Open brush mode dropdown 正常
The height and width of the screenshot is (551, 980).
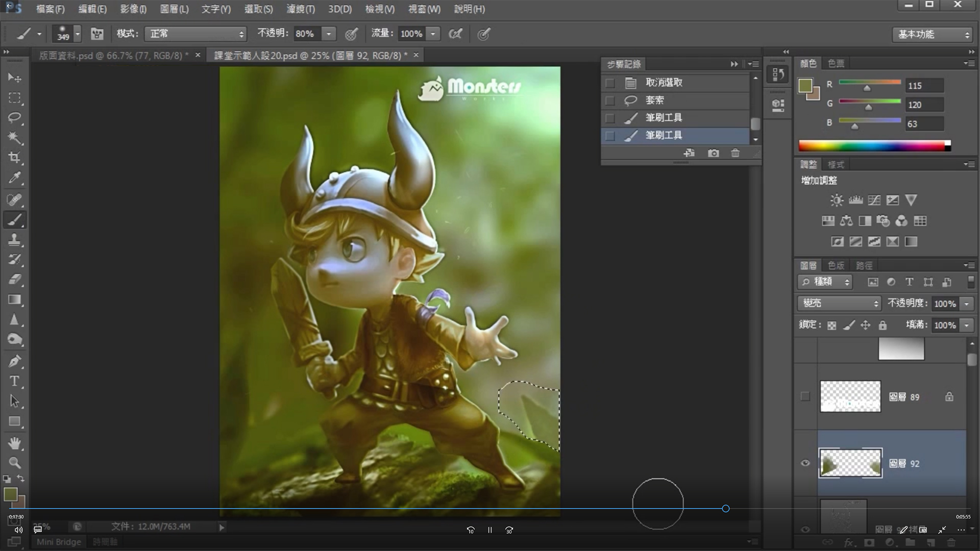click(195, 34)
